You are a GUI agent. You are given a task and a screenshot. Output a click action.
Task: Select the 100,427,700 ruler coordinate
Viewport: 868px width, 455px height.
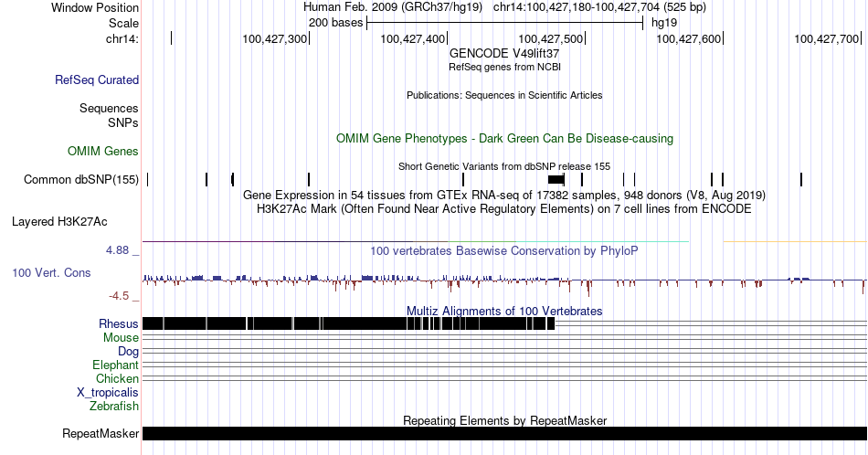(826, 38)
